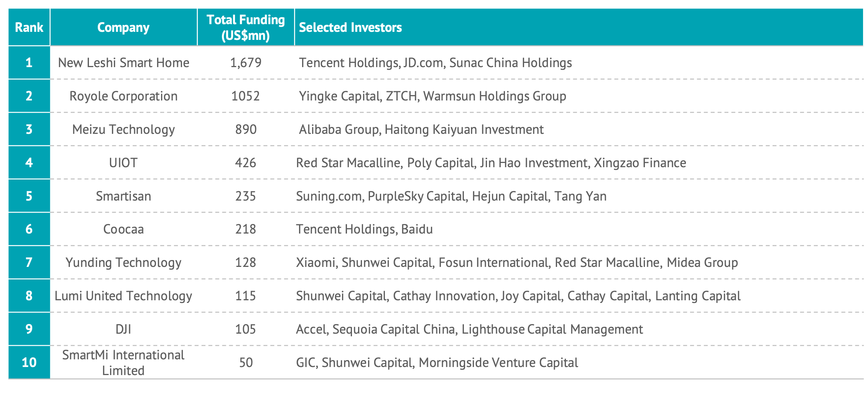Select SmartMi International Limited cell

pos(123,362)
